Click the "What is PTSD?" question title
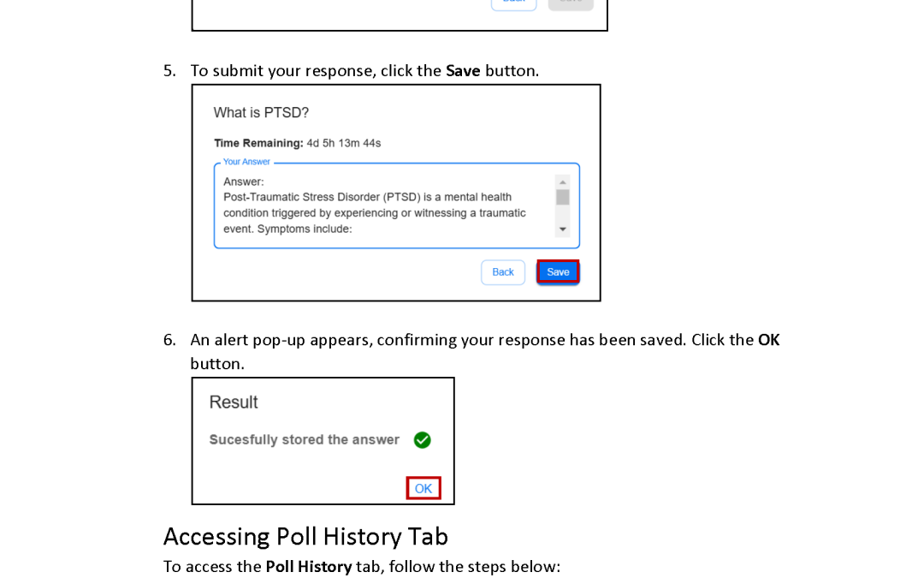The height and width of the screenshot is (578, 924). coord(261,113)
